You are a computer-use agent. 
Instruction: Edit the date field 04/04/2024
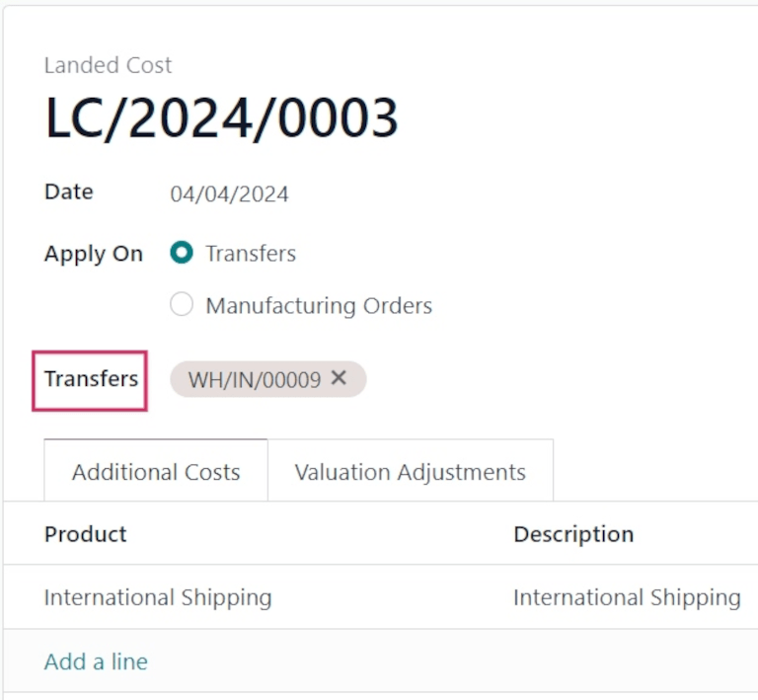click(230, 194)
